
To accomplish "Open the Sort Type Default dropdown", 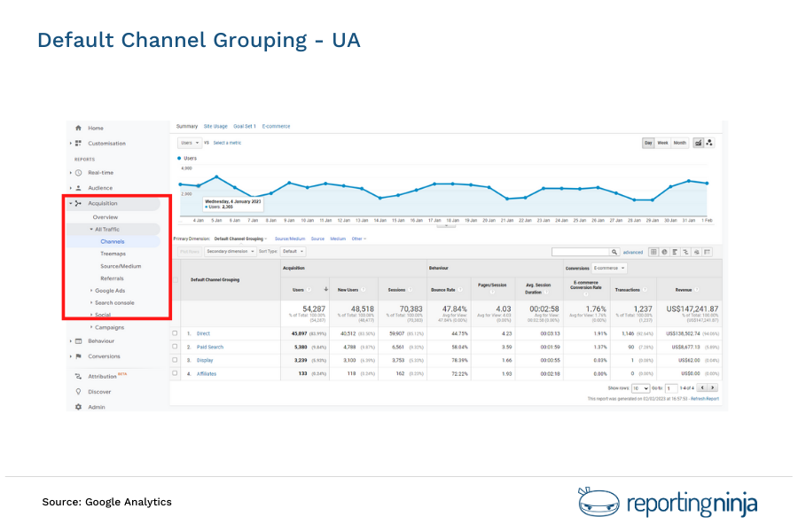I will click(293, 252).
